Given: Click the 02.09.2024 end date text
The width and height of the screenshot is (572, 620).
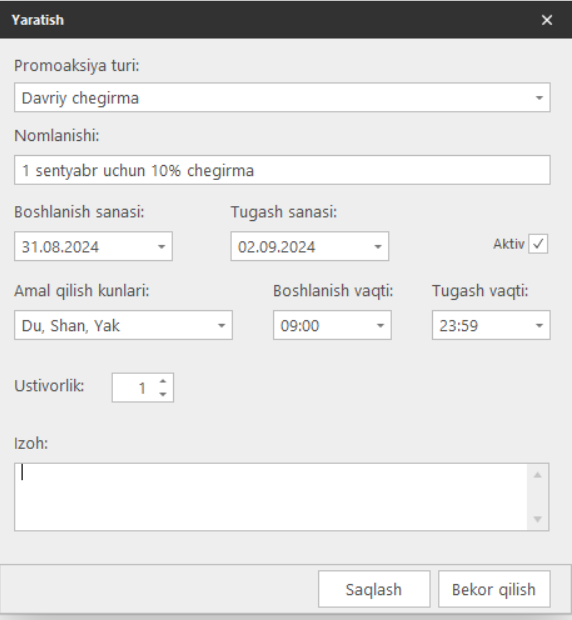Looking at the screenshot, I should 276,247.
